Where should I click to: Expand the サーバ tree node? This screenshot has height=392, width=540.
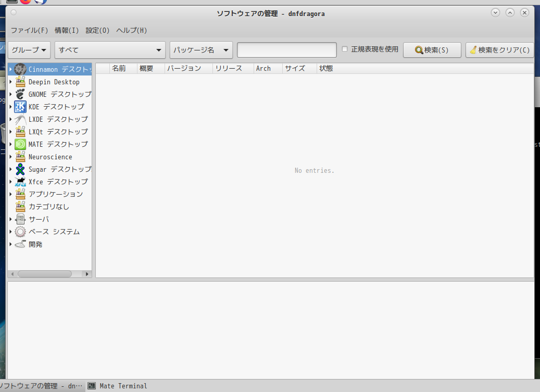click(x=11, y=219)
